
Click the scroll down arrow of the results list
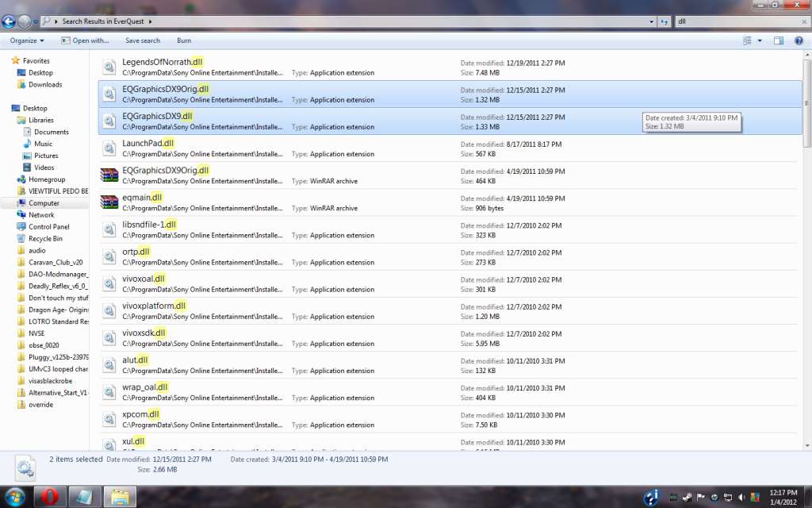tap(806, 445)
